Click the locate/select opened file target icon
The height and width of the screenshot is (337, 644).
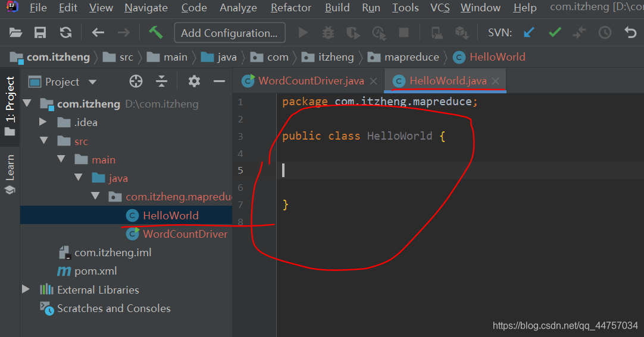136,81
